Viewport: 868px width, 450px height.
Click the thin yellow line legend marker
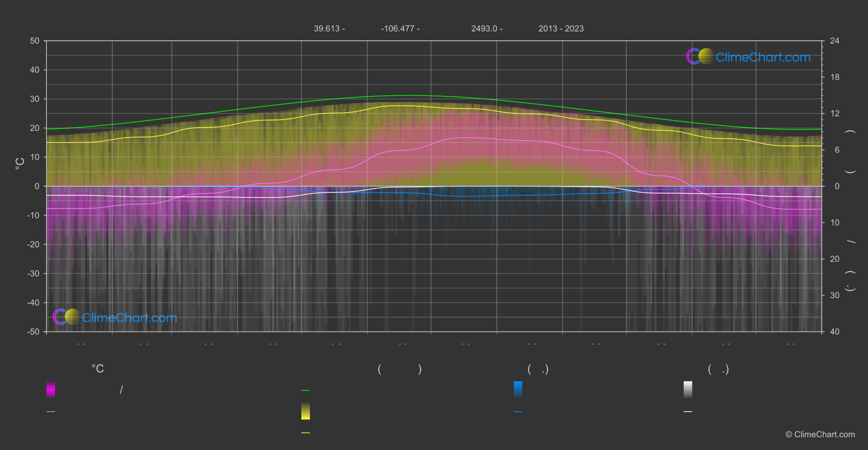tap(306, 433)
